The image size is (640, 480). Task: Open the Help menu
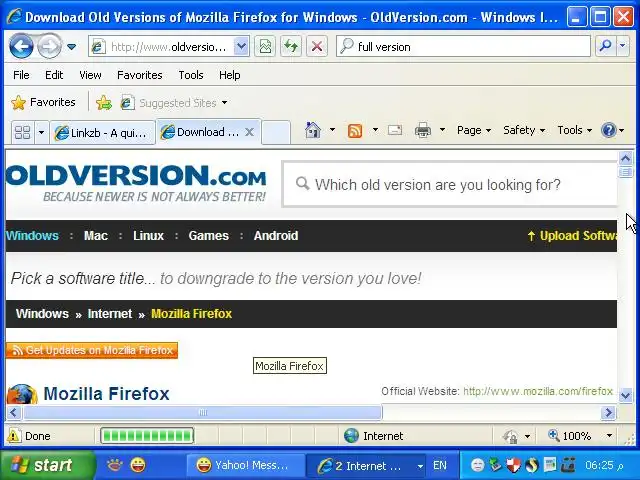(229, 75)
